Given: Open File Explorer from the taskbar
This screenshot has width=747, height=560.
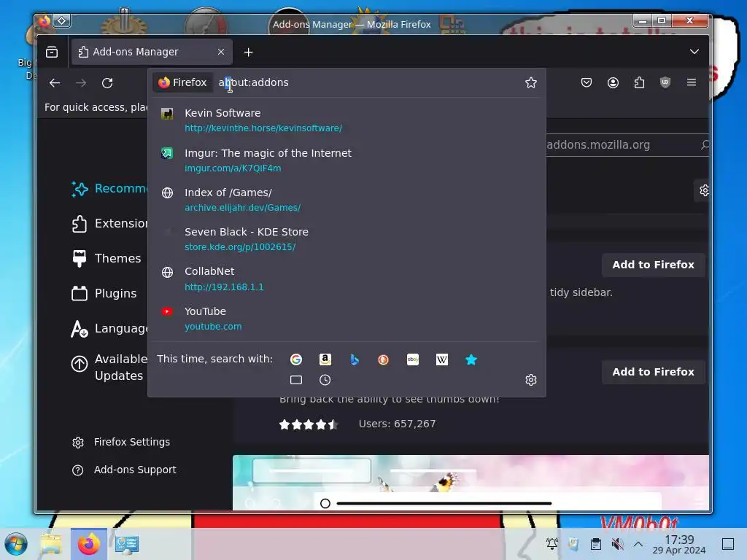Looking at the screenshot, I should click(x=51, y=544).
